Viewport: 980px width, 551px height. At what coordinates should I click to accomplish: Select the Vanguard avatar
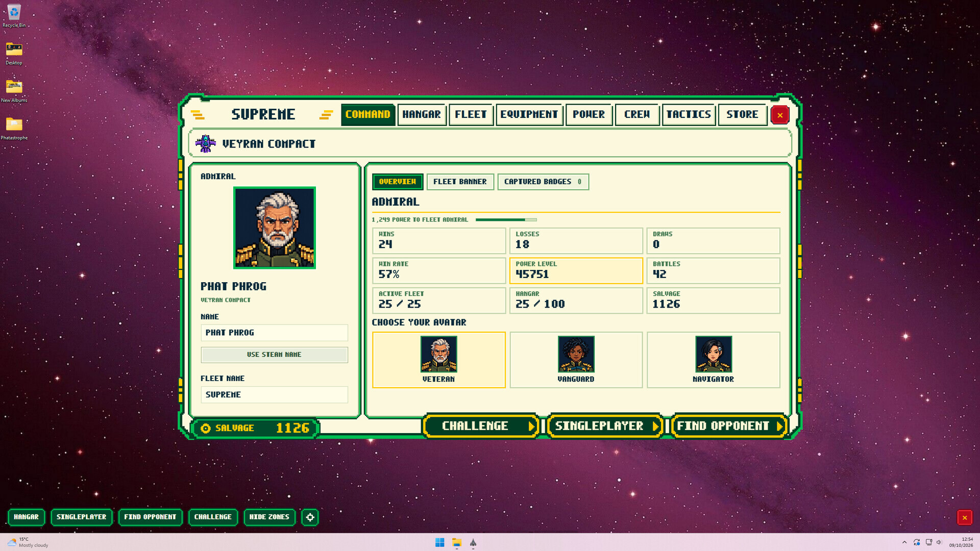(x=576, y=360)
